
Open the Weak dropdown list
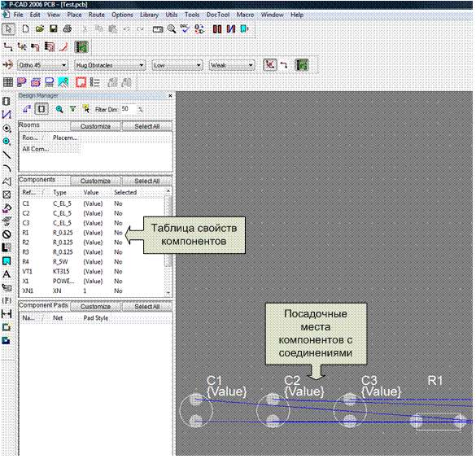(x=232, y=65)
